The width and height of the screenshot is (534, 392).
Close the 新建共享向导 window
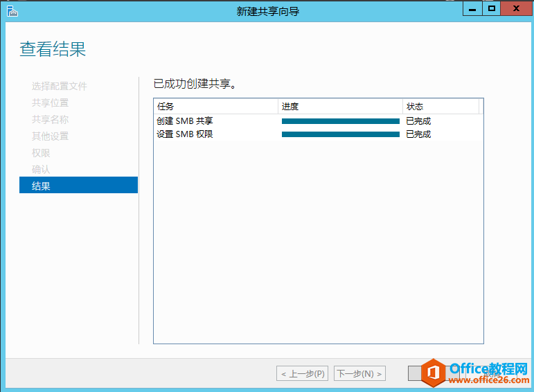(516, 9)
